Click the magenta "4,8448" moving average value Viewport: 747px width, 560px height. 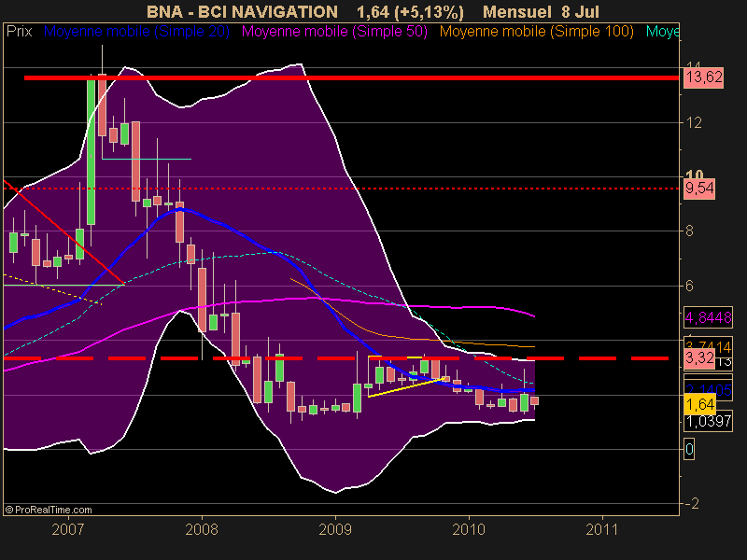coord(708,317)
